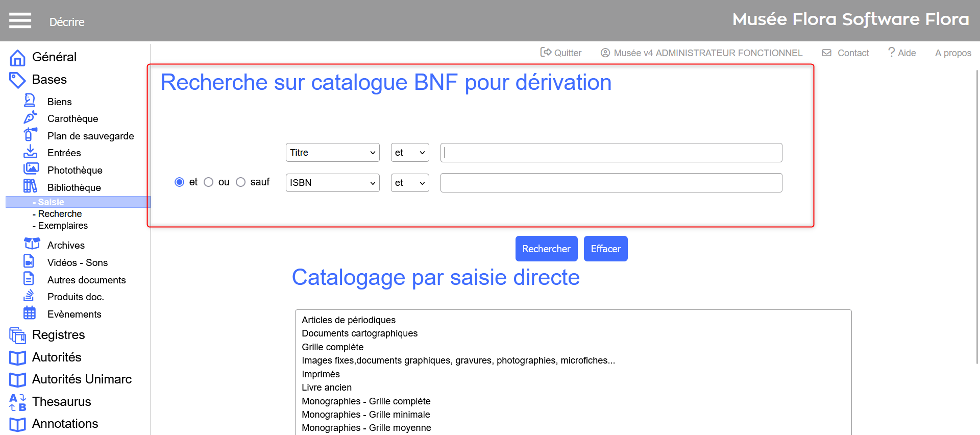
Task: Open the 'et' operator dropdown beside Titre
Action: (x=409, y=153)
